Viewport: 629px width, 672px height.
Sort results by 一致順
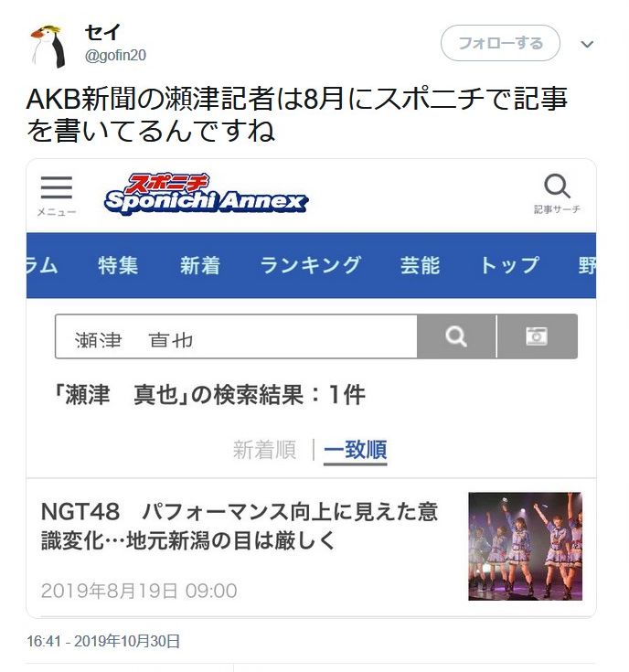[356, 450]
